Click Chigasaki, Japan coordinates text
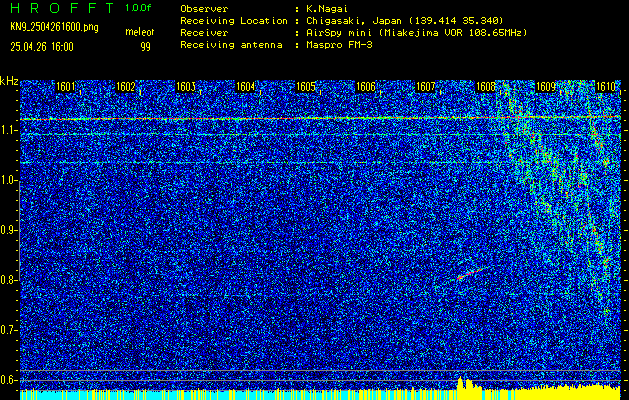The height and width of the screenshot is (400, 629). pos(405,21)
